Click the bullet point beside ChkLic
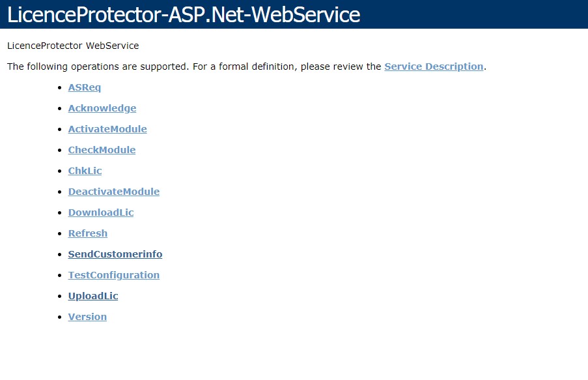 61,171
